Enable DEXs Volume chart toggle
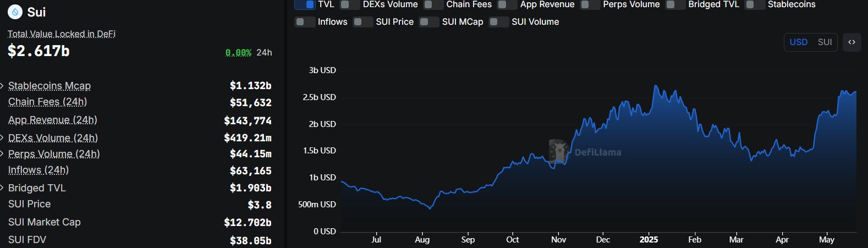Image resolution: width=868 pixels, height=248 pixels. pyautogui.click(x=349, y=4)
